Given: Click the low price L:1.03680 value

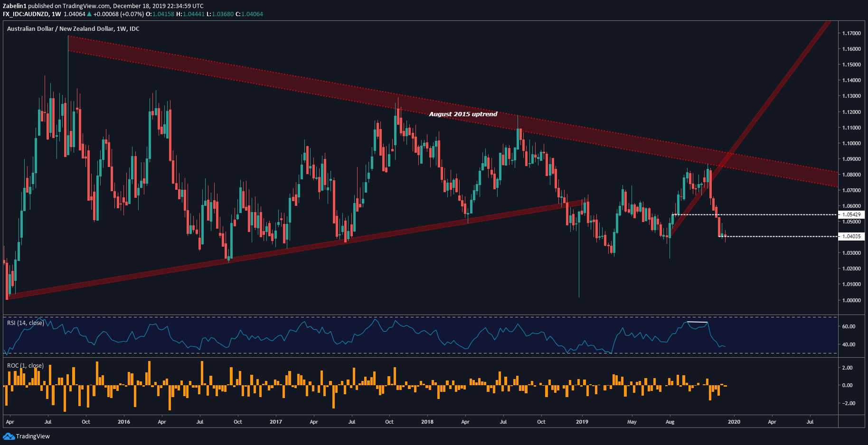Looking at the screenshot, I should pyautogui.click(x=220, y=14).
